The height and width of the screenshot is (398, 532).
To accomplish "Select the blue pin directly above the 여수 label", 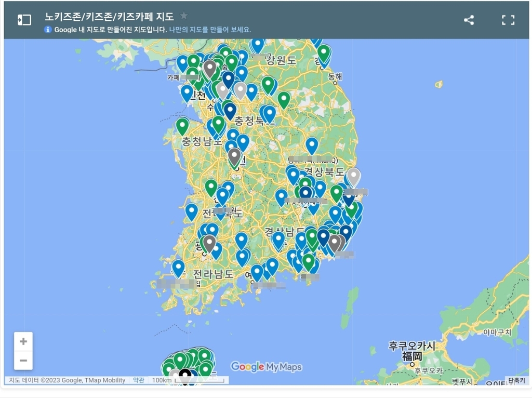I will tap(257, 273).
